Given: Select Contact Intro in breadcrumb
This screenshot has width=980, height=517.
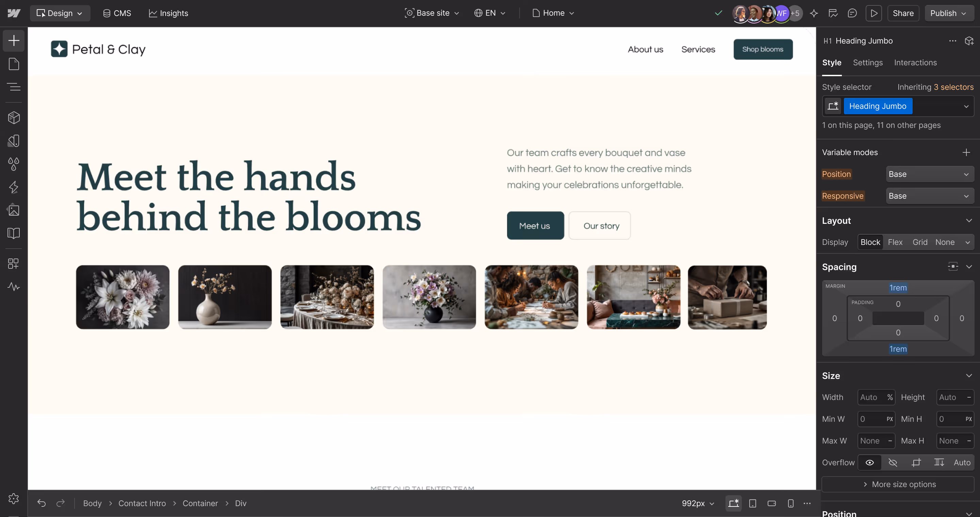Looking at the screenshot, I should coord(142,503).
